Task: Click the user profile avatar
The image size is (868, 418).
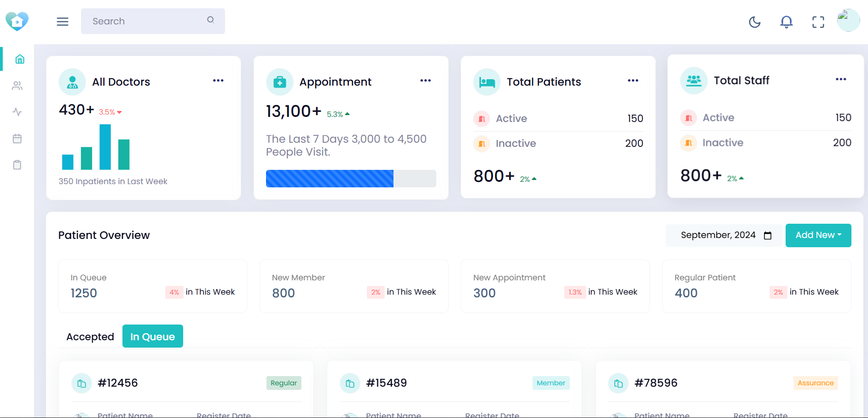Action: (x=848, y=21)
